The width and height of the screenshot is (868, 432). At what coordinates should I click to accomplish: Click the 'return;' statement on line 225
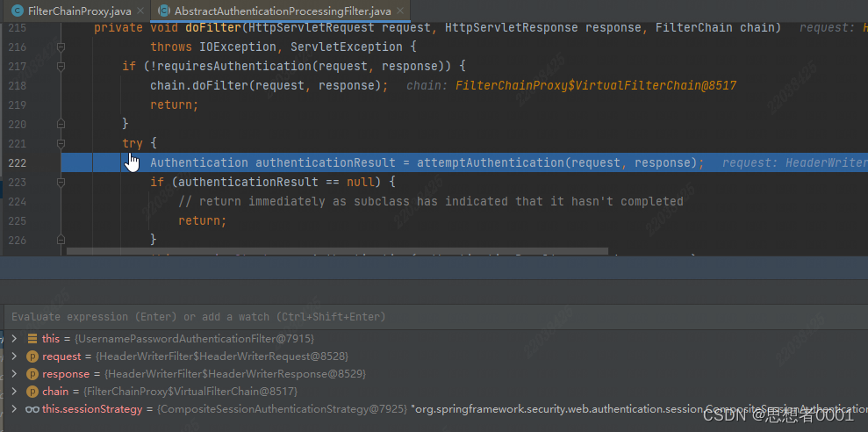click(203, 221)
